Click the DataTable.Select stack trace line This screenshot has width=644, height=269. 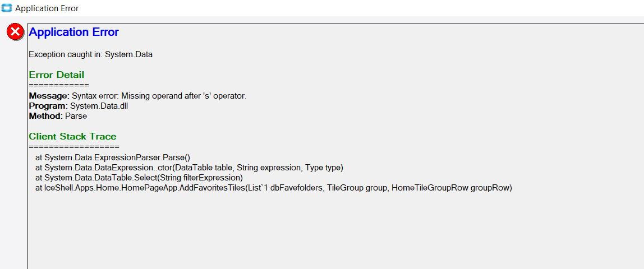139,178
